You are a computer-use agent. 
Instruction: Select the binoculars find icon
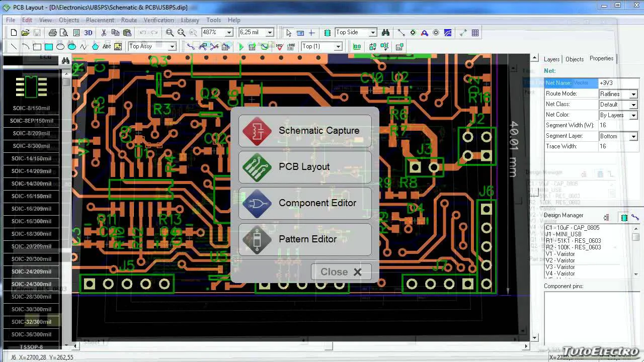tap(385, 33)
